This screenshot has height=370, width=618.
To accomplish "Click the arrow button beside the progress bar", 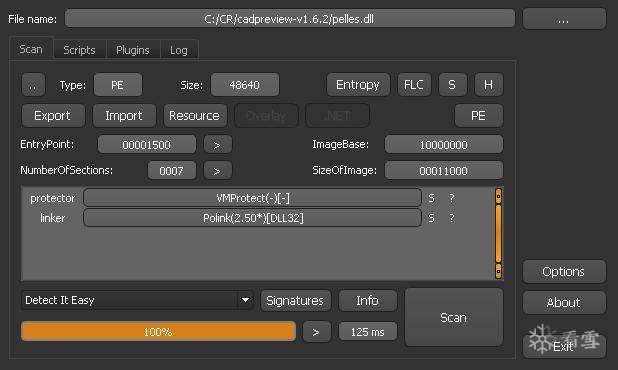I will point(316,332).
